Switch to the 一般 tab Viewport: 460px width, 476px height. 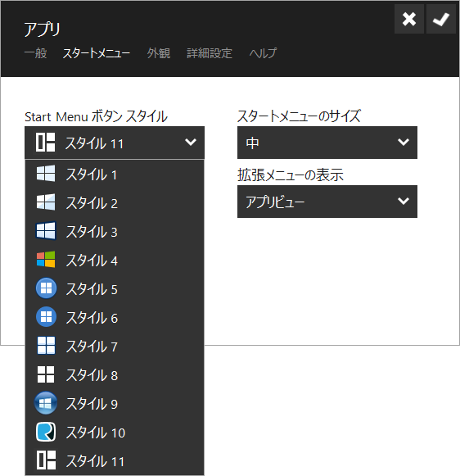coord(35,53)
